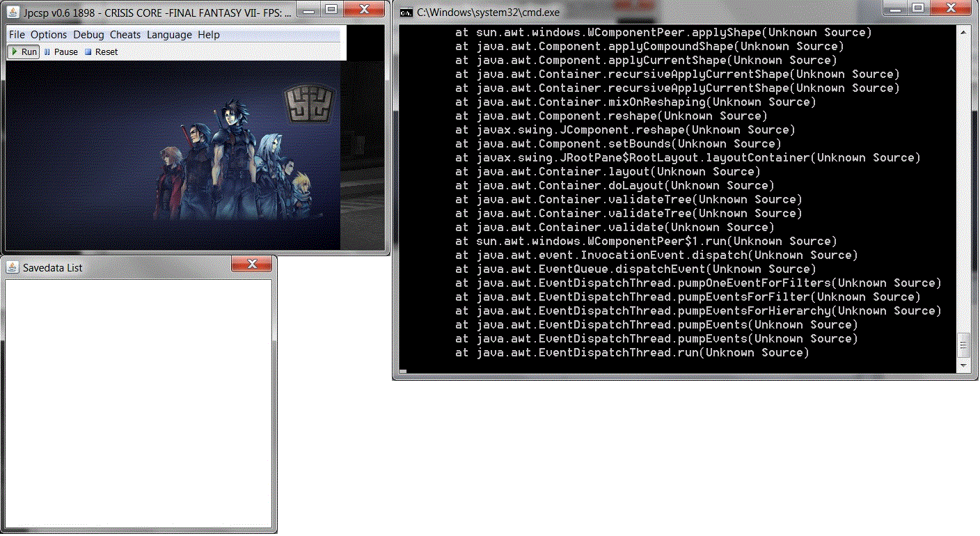Image resolution: width=980 pixels, height=536 pixels.
Task: Click the pumpOneEventForFilters stack trace line
Action: (698, 283)
